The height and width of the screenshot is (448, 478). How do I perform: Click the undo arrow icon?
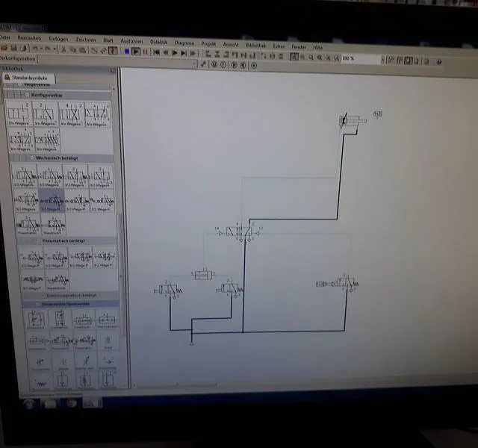point(35,48)
